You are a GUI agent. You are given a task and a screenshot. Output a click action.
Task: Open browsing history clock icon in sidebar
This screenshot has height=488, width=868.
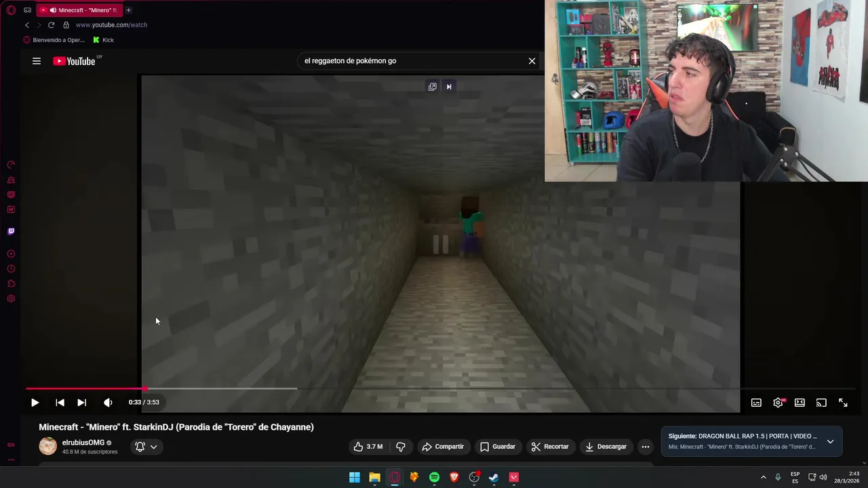(11, 268)
